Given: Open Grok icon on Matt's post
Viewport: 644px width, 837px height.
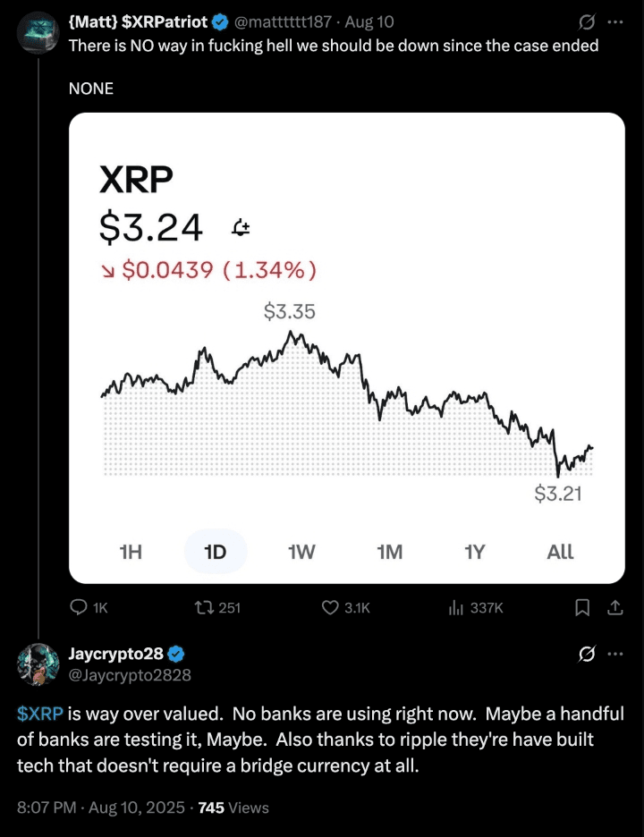Looking at the screenshot, I should click(x=587, y=22).
